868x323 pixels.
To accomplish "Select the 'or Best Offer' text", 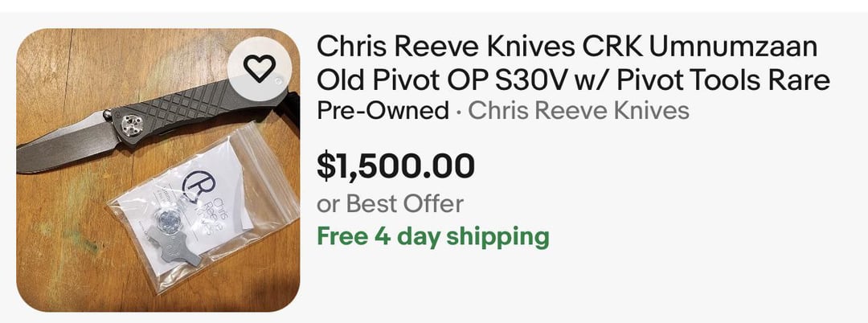I will coord(390,204).
